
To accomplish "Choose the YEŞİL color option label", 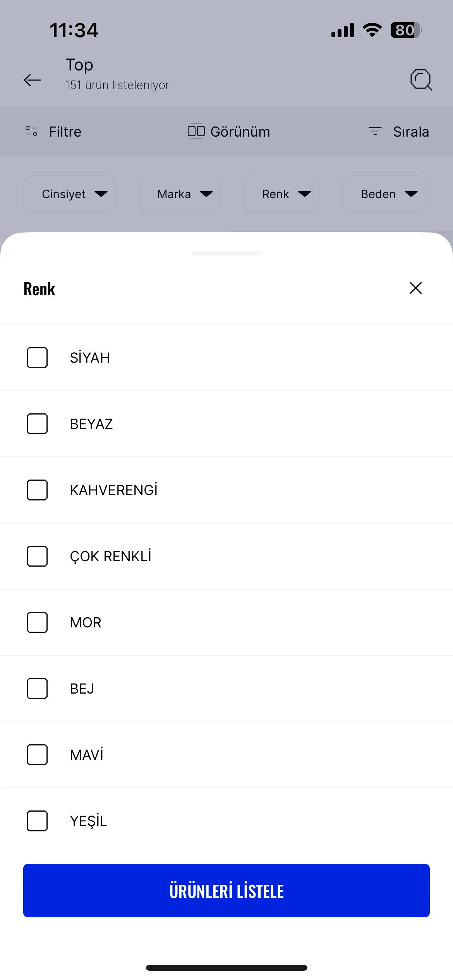I will pos(88,821).
